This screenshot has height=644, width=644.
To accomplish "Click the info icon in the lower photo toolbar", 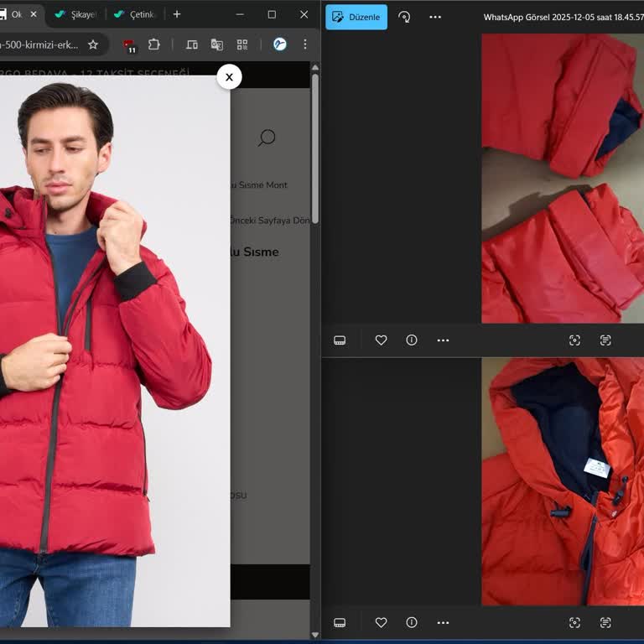I will 412,622.
